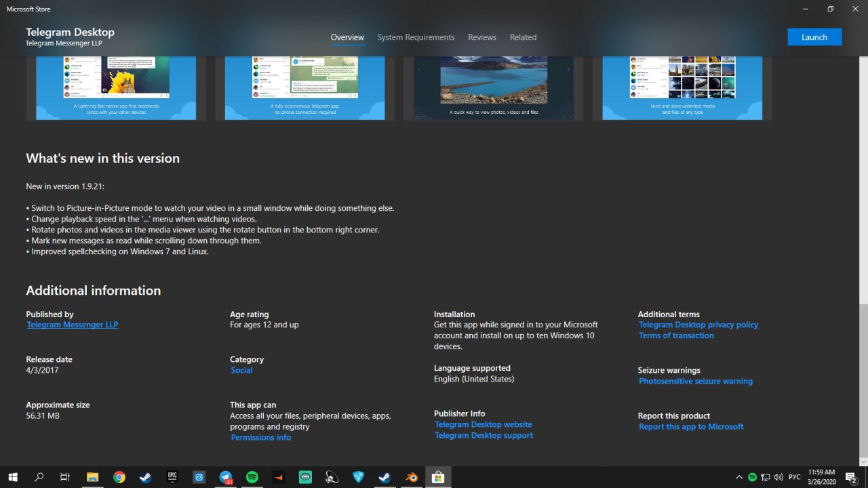Launch Google Chrome from the taskbar

pos(119,477)
